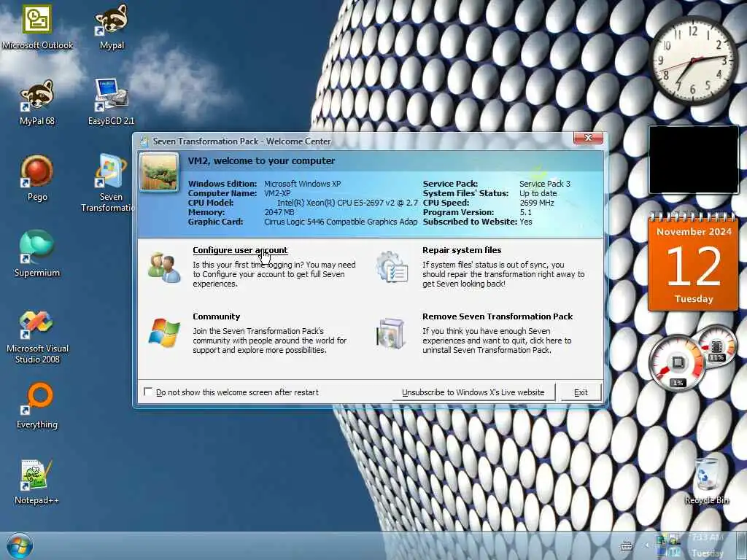Screen dimensions: 747x560
Task: Click the Welcome Center title bar icon
Action: point(144,141)
